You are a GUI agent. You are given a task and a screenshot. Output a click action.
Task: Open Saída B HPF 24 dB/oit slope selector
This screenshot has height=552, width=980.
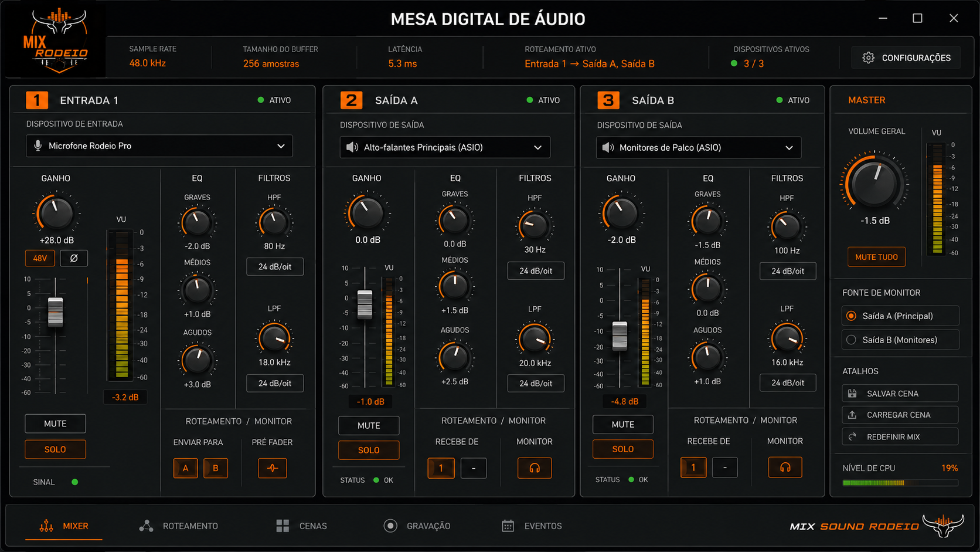pos(788,271)
